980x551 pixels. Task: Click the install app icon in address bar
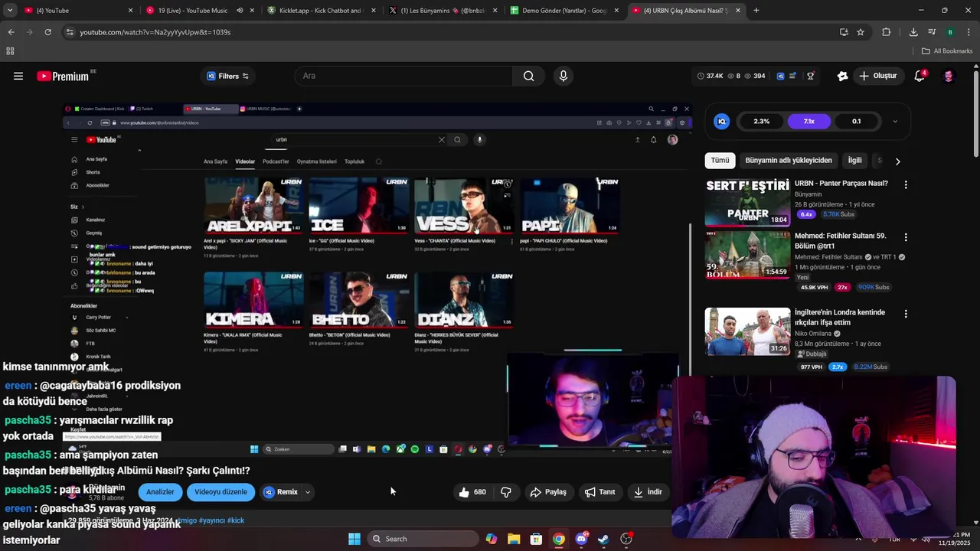click(844, 32)
